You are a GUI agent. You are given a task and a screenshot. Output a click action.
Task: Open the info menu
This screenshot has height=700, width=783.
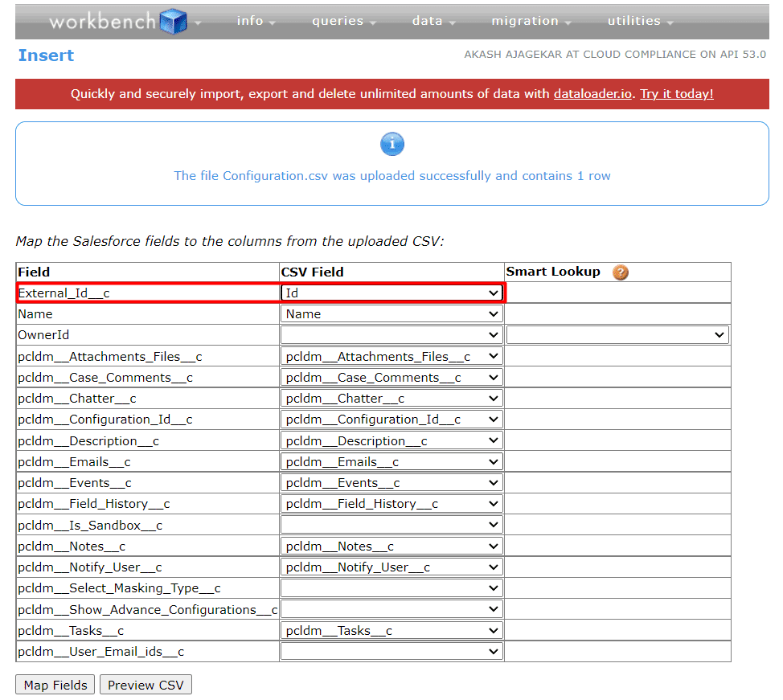click(256, 21)
